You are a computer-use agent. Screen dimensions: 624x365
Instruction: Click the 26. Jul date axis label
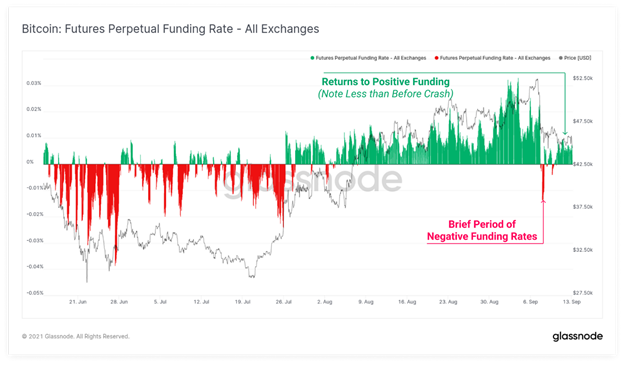tap(284, 302)
